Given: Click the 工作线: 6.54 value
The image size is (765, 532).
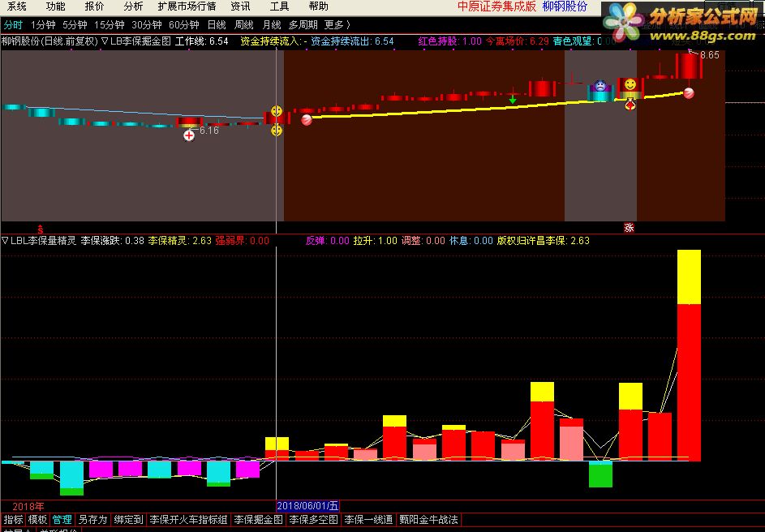Looking at the screenshot, I should [x=201, y=41].
